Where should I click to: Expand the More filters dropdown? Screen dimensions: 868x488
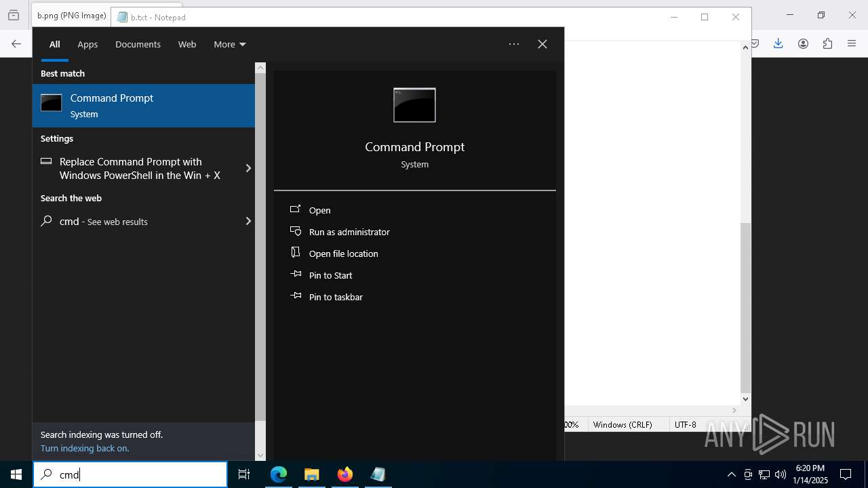[229, 44]
